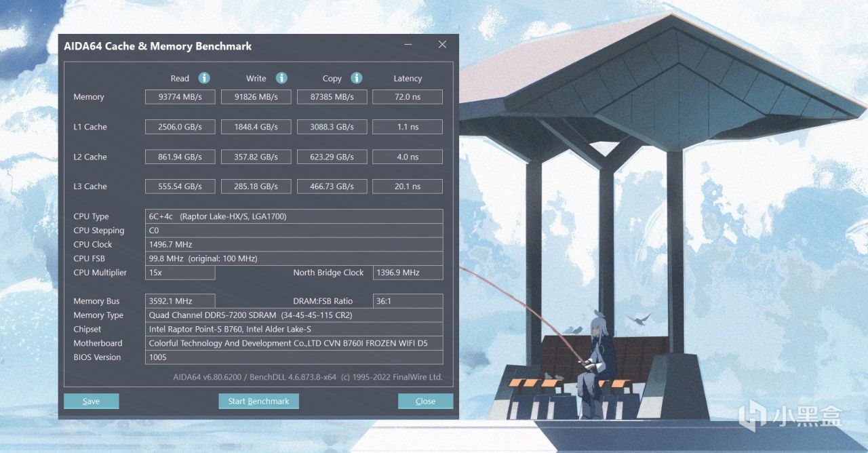Select L1 Cache Copy value 3088.3 GB/s
The width and height of the screenshot is (868, 453).
tap(332, 127)
